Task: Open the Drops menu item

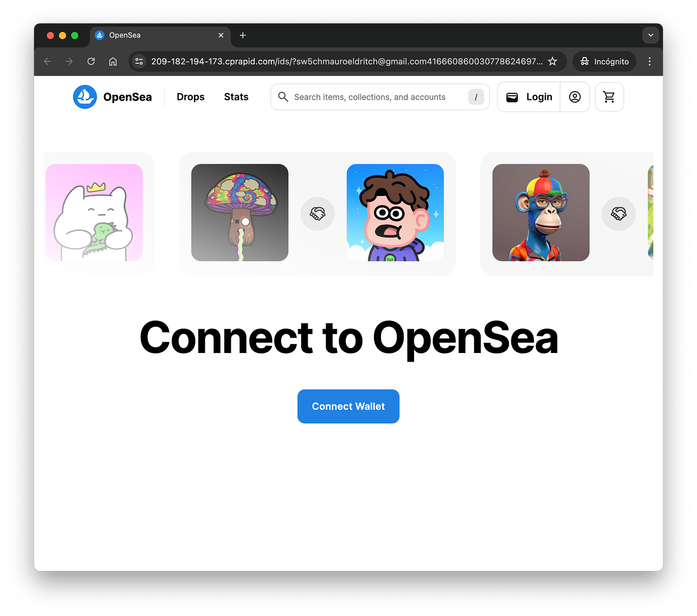Action: coord(191,97)
